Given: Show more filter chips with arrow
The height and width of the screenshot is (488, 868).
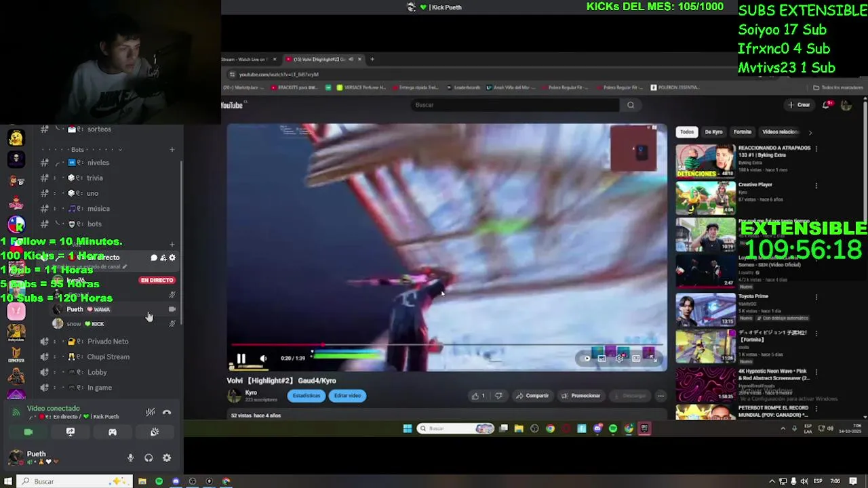Looking at the screenshot, I should point(810,132).
